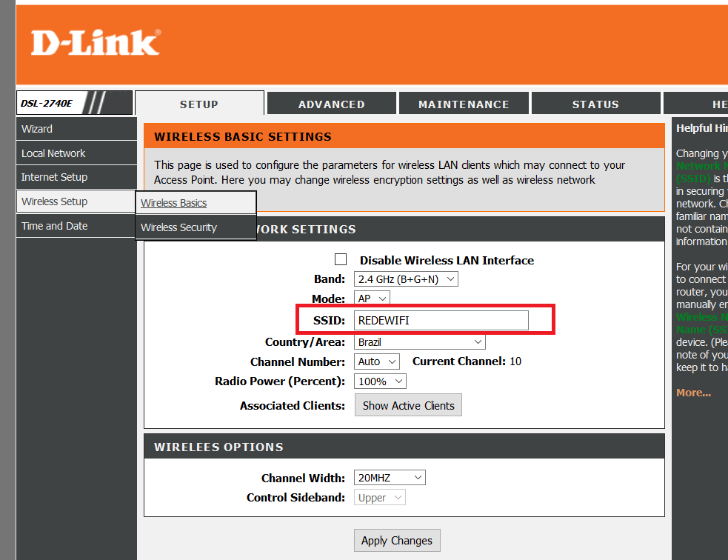This screenshot has height=560, width=728.
Task: Open the Radio Power percent dropdown
Action: [x=380, y=381]
